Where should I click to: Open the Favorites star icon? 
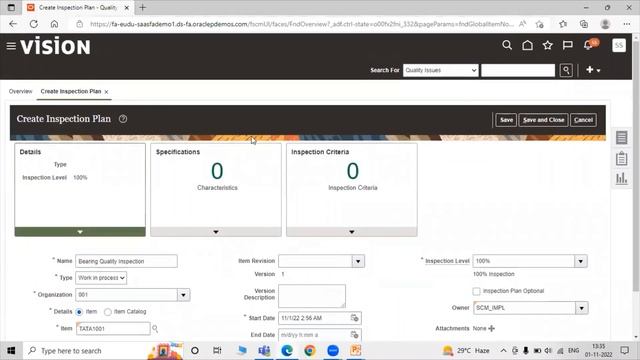[547, 45]
